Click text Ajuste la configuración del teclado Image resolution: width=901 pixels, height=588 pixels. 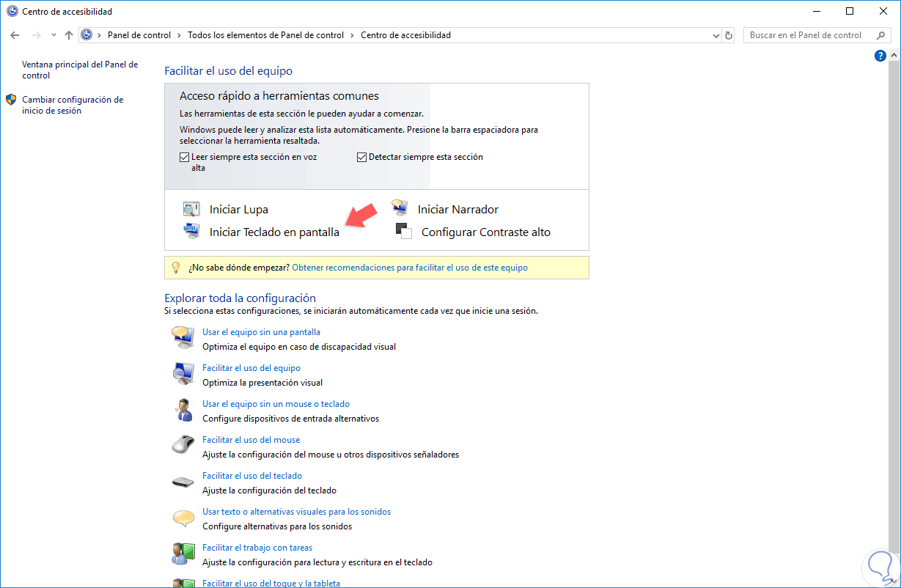(x=269, y=490)
